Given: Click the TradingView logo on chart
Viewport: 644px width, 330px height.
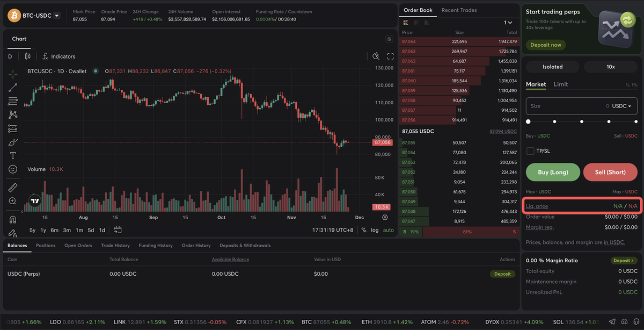Looking at the screenshot, I should 35,201.
